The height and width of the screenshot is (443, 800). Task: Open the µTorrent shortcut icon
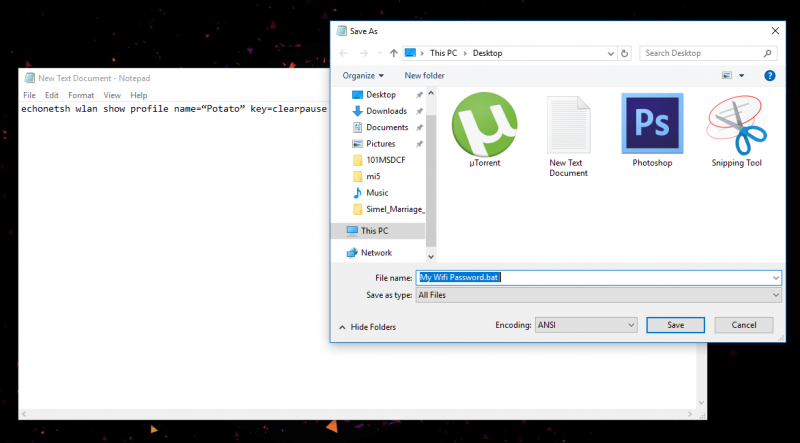click(484, 125)
